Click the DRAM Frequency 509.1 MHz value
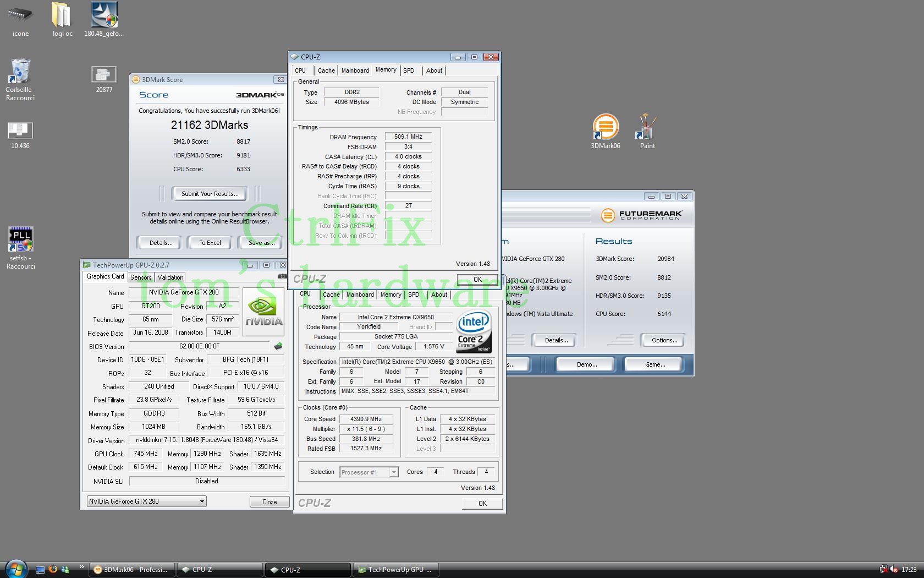The height and width of the screenshot is (578, 924). point(408,137)
